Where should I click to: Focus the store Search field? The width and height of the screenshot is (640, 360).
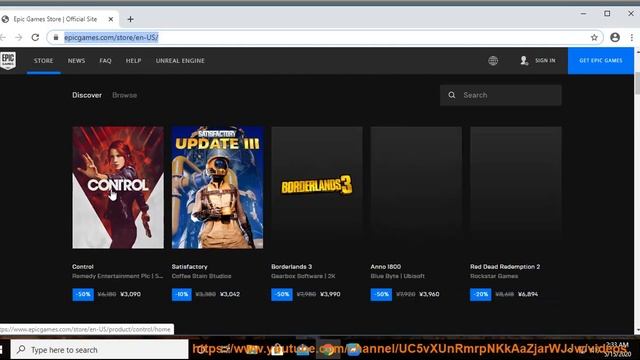coord(501,95)
